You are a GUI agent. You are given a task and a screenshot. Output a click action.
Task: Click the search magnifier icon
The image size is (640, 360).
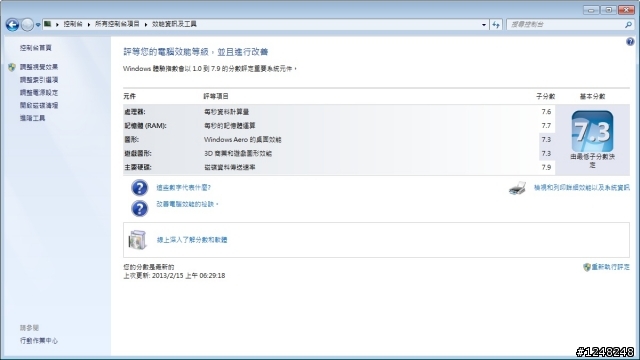[x=628, y=25]
